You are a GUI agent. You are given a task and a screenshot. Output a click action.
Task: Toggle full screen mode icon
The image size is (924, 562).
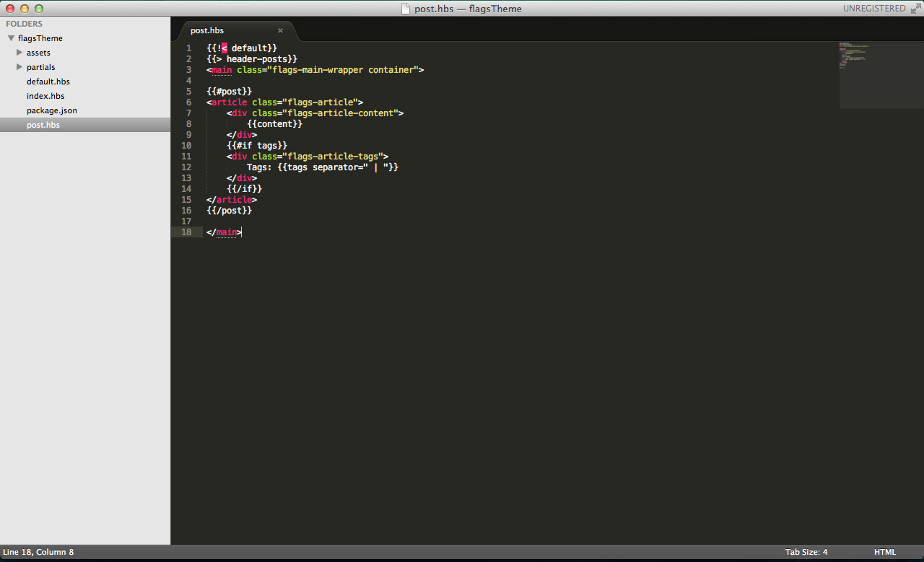tap(915, 9)
